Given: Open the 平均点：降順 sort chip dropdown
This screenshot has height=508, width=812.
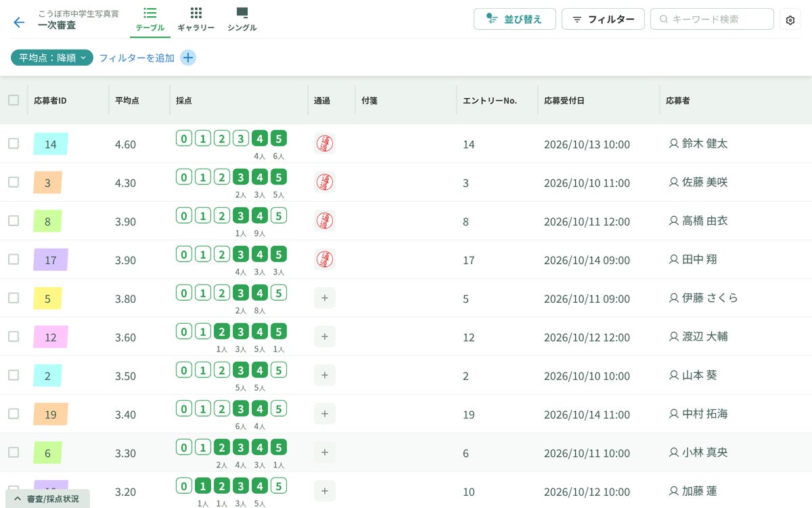Looking at the screenshot, I should pyautogui.click(x=52, y=58).
